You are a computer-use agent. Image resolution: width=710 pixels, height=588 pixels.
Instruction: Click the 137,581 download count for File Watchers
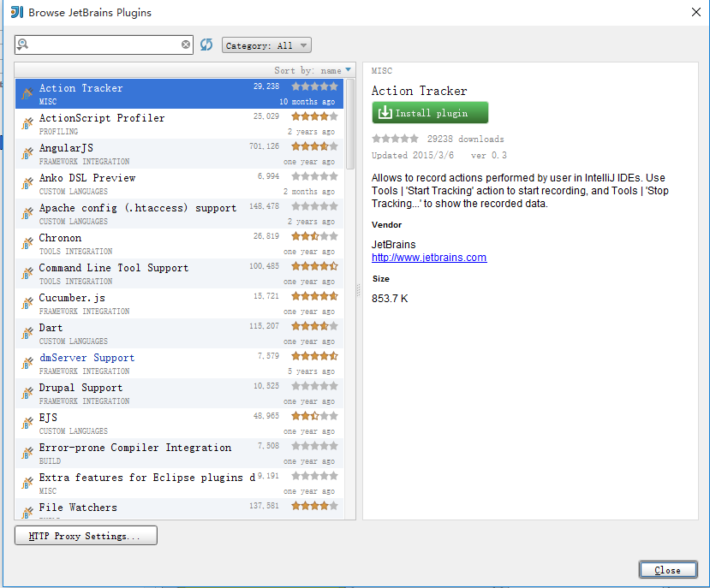264,506
